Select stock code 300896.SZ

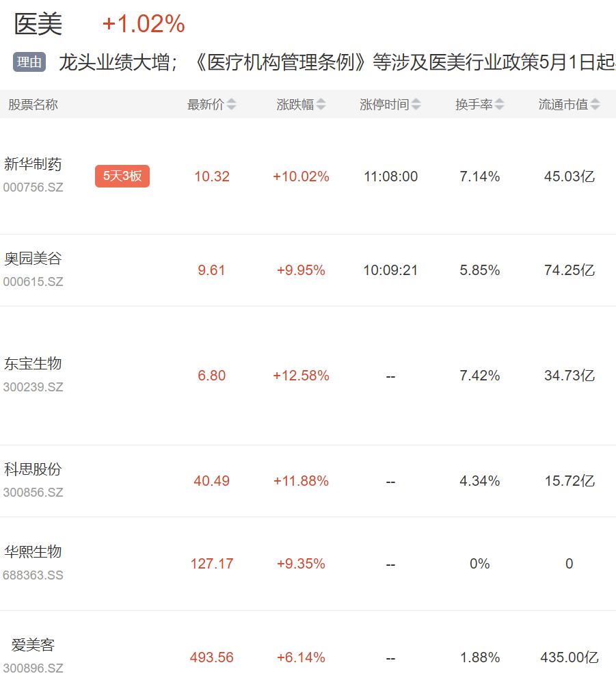tap(33, 668)
